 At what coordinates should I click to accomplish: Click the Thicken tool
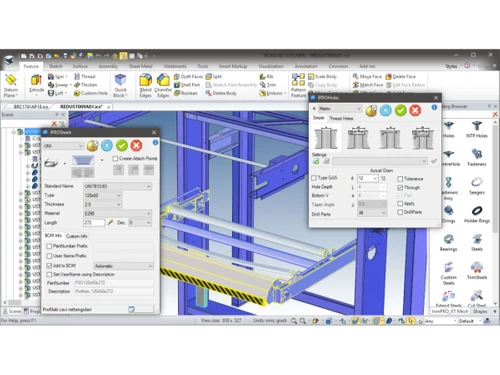[x=86, y=85]
